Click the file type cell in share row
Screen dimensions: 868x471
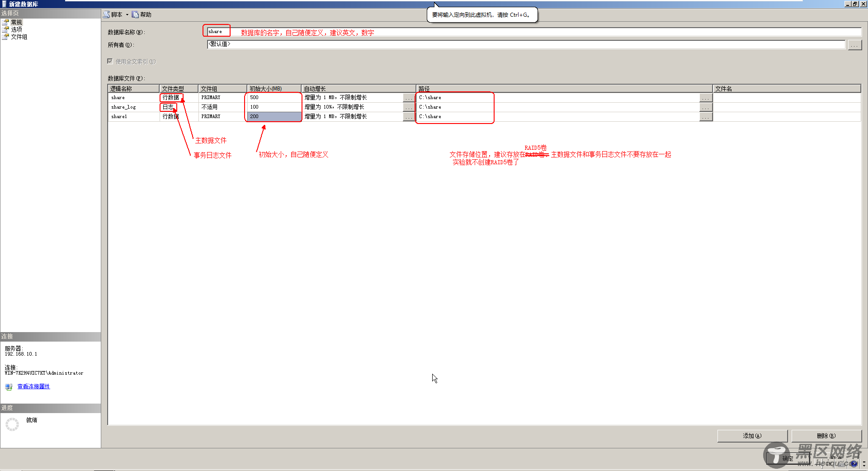coord(179,98)
